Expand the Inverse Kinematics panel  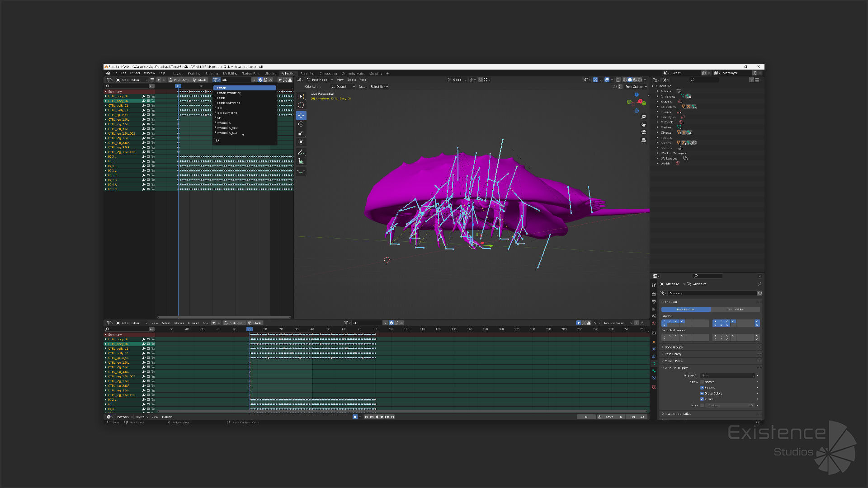[711, 414]
